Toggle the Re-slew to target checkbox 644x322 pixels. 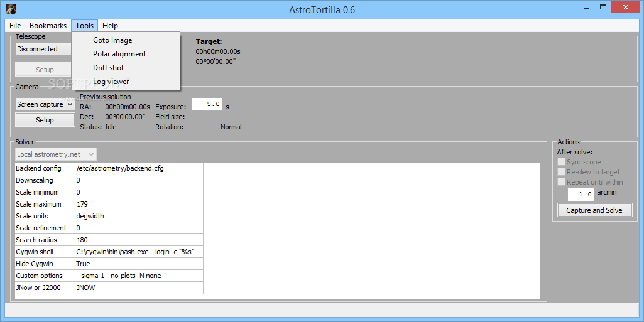[562, 172]
